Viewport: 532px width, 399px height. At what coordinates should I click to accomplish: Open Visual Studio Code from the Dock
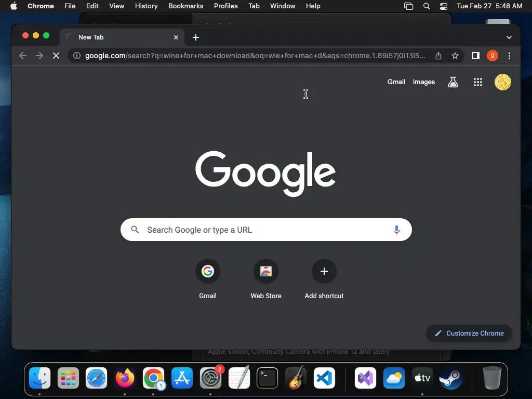click(324, 378)
